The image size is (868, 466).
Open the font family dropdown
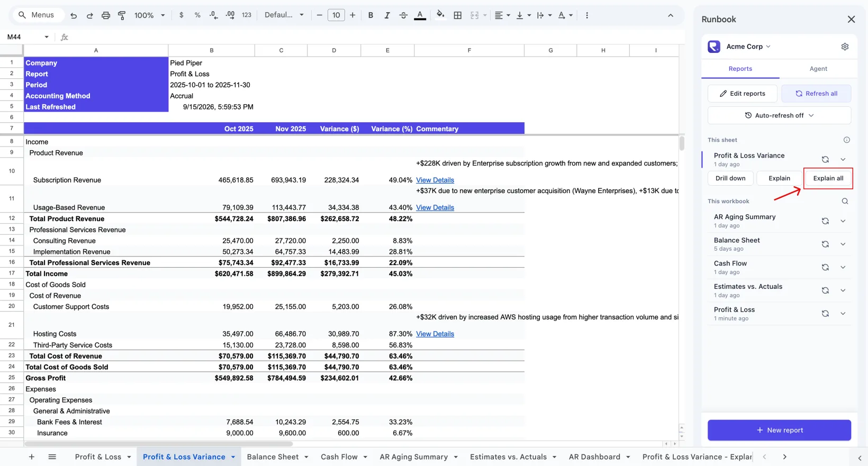[284, 15]
